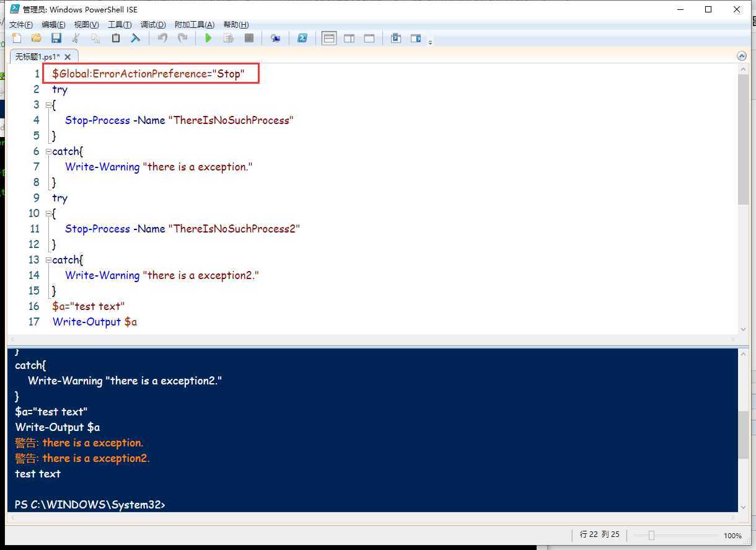
Task: Open the 工具(T) menu
Action: (x=120, y=25)
